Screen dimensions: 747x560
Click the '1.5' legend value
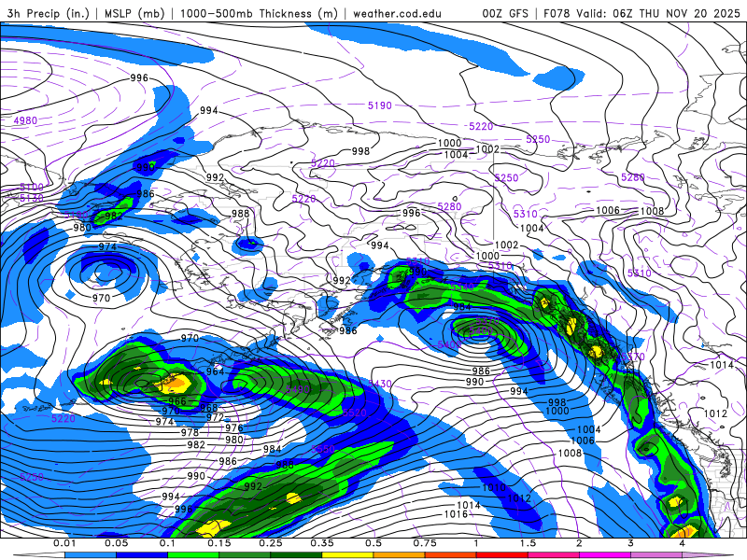[x=528, y=543]
